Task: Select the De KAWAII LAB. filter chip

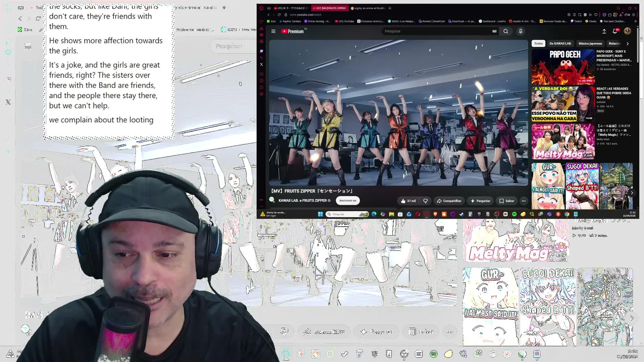Action: (560, 44)
